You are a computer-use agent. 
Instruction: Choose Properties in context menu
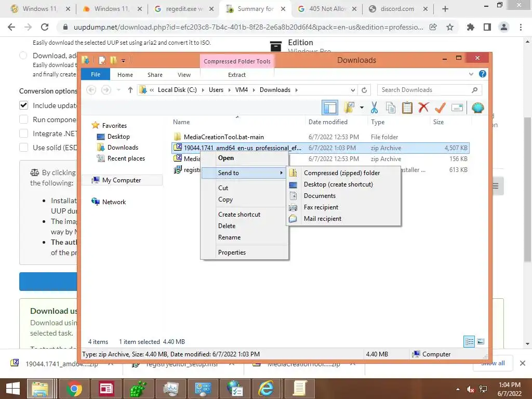[x=244, y=252]
